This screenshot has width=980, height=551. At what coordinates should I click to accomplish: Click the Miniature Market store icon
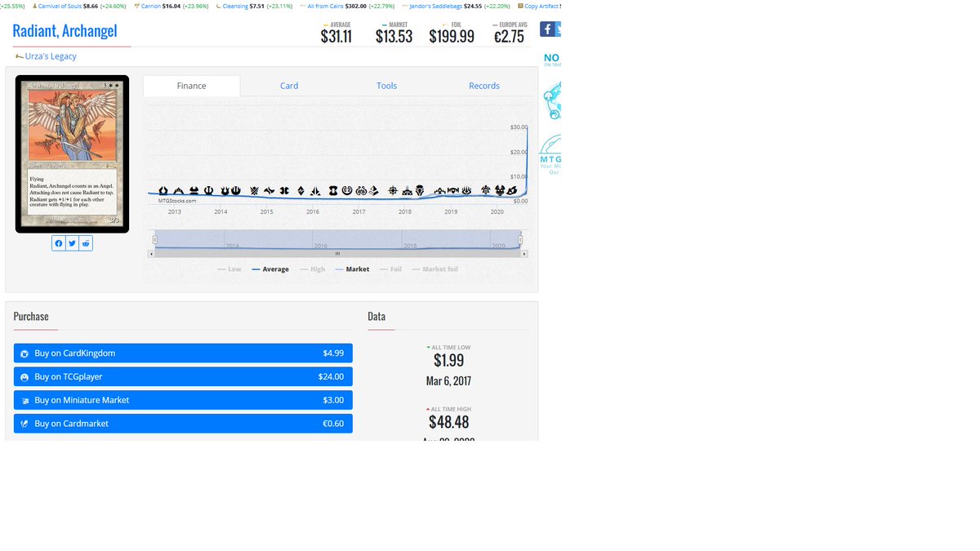click(x=24, y=400)
